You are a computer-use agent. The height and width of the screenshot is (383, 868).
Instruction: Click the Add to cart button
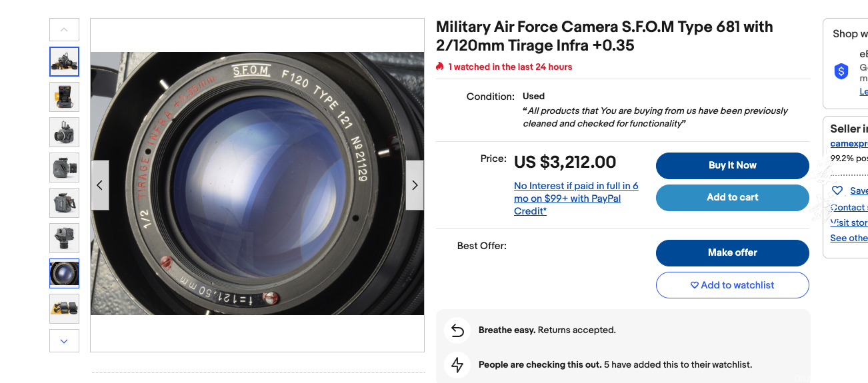coord(733,198)
